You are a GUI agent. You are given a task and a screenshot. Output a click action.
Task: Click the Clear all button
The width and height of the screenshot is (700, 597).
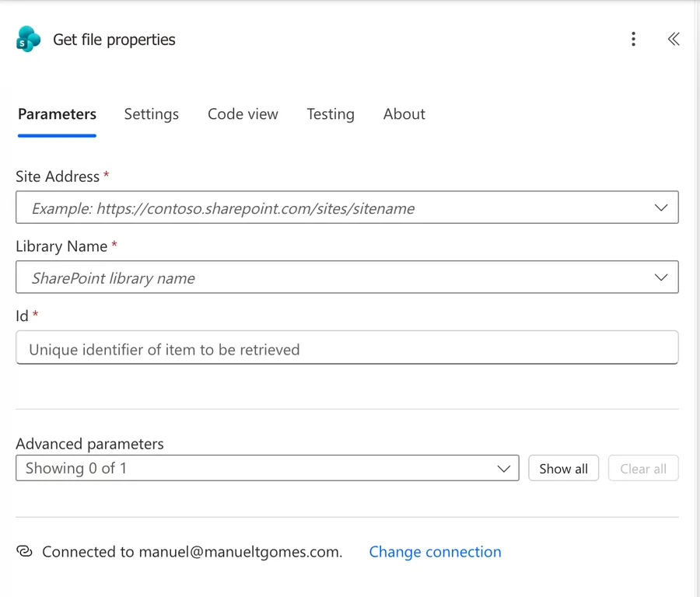point(643,468)
